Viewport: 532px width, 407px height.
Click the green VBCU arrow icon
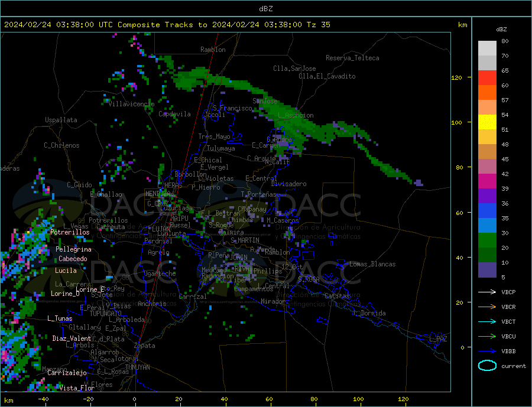click(x=487, y=337)
